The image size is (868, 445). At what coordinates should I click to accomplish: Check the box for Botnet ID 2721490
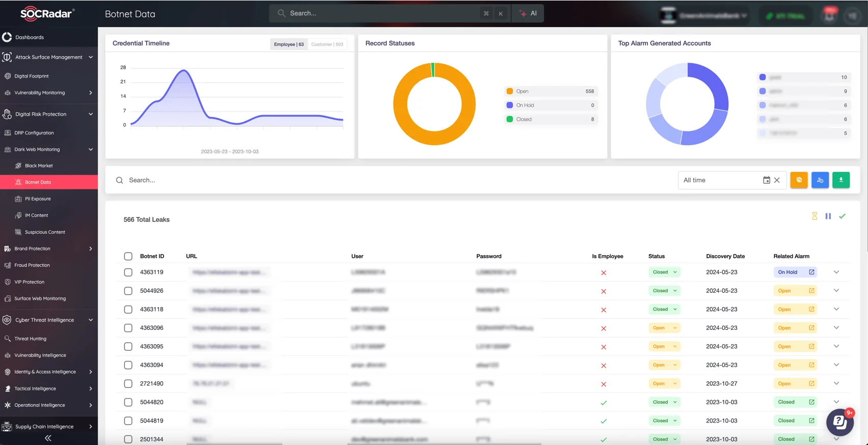[128, 384]
